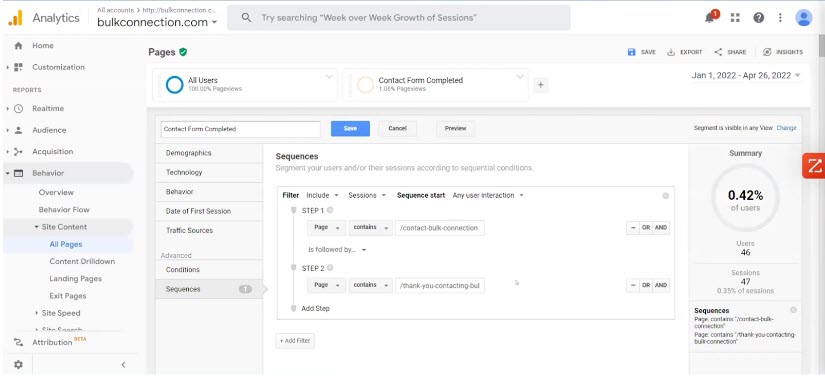
Task: Remove the sequence filter with the circle X
Action: click(666, 196)
